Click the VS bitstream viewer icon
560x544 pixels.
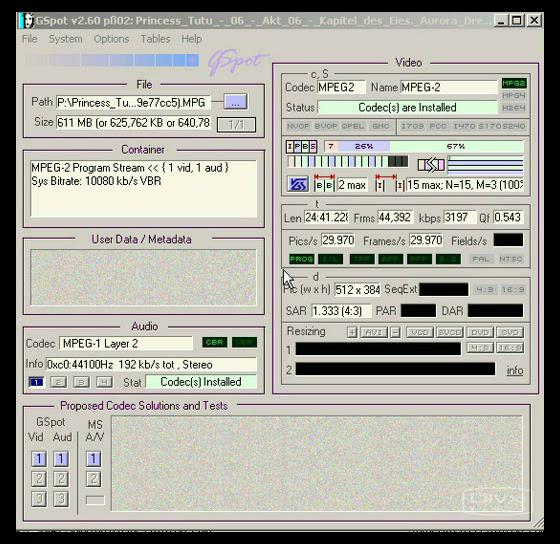[298, 184]
